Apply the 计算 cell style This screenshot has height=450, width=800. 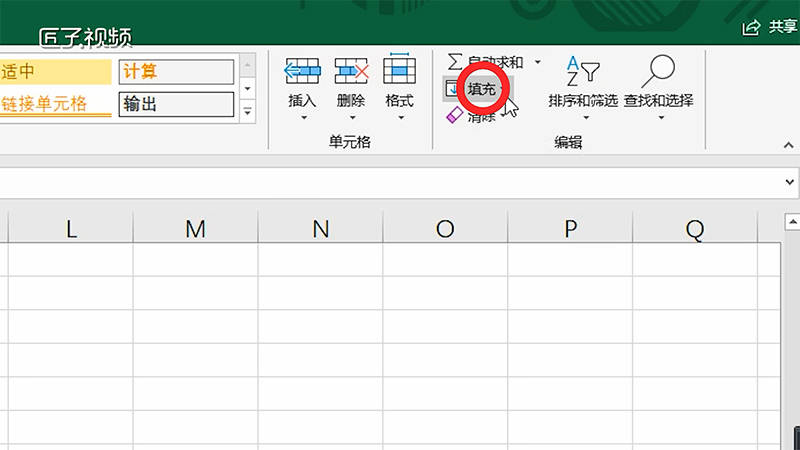click(x=176, y=72)
